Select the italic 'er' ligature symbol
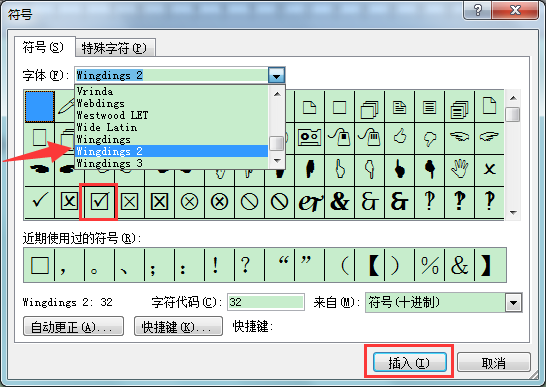Image resolution: width=546 pixels, height=387 pixels. (x=310, y=202)
